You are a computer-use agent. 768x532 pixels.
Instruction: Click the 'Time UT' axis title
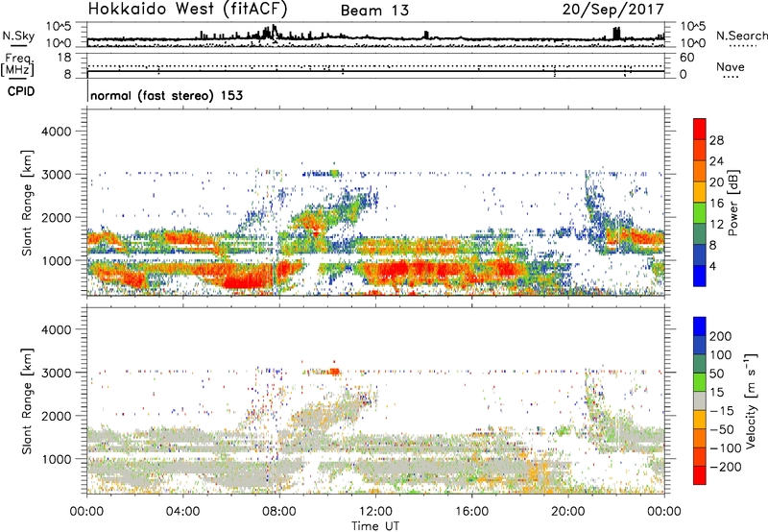[375, 525]
